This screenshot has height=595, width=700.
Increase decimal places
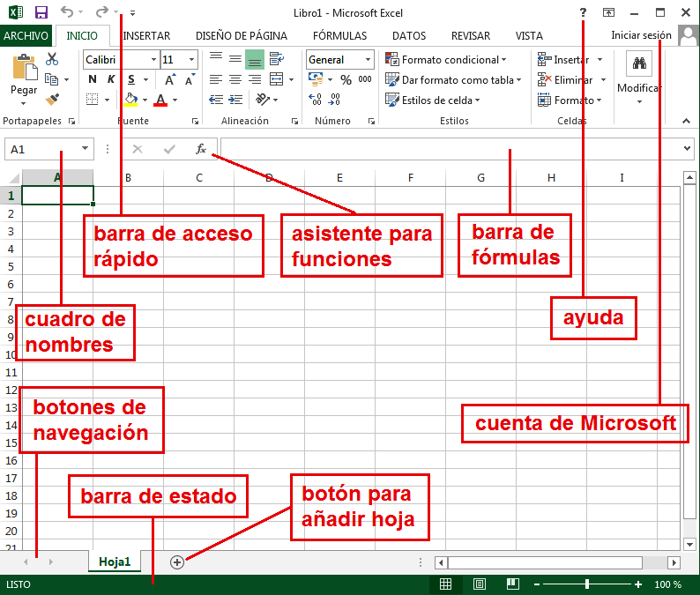tap(316, 99)
